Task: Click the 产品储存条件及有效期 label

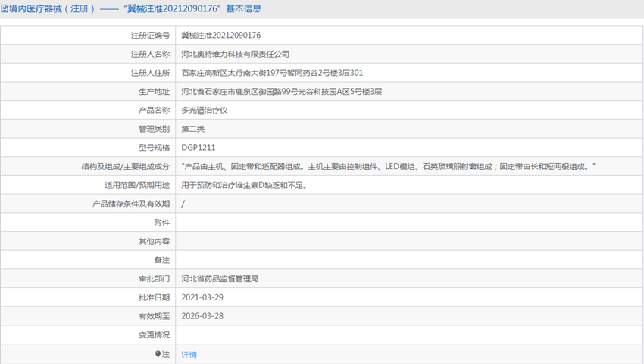Action: pos(131,204)
